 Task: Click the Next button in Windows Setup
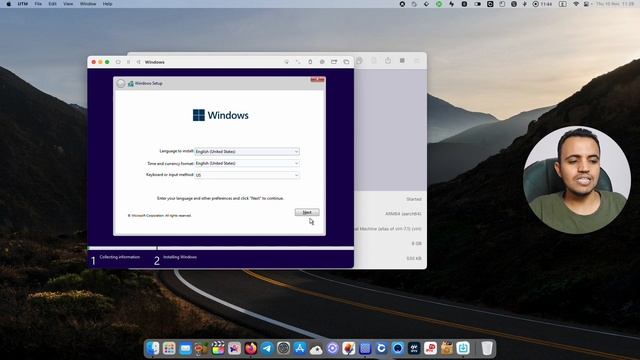[307, 212]
